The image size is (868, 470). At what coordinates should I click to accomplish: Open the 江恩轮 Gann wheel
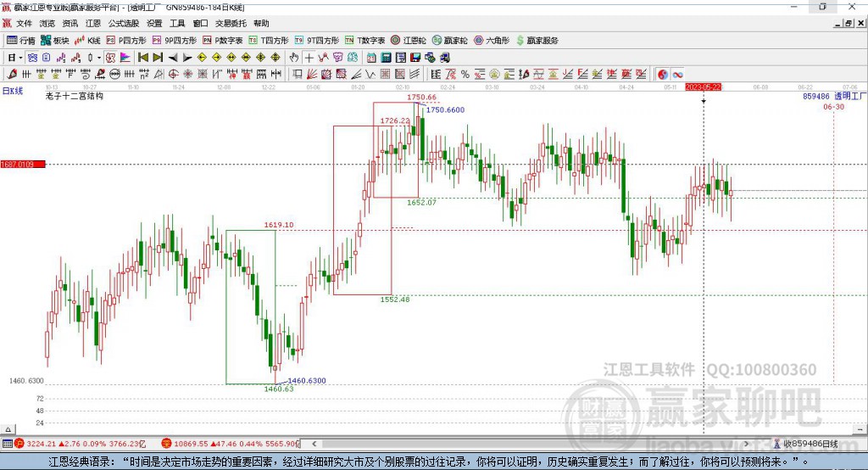409,41
